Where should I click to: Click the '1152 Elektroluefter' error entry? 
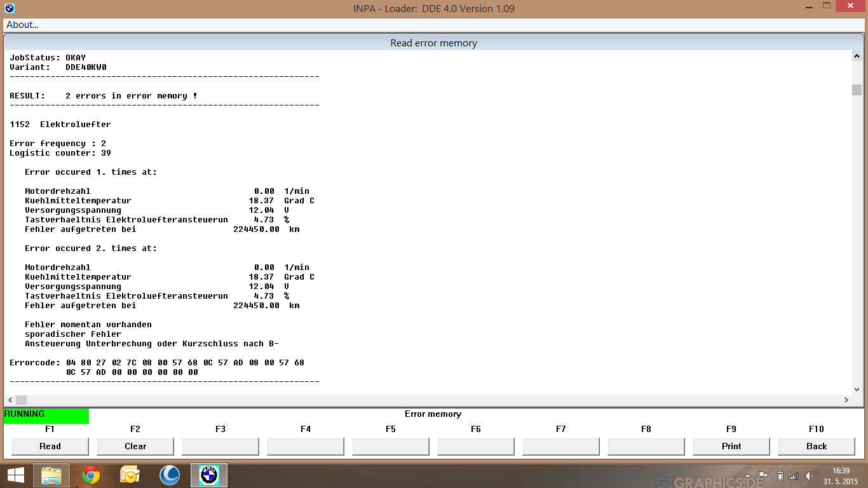coord(60,125)
